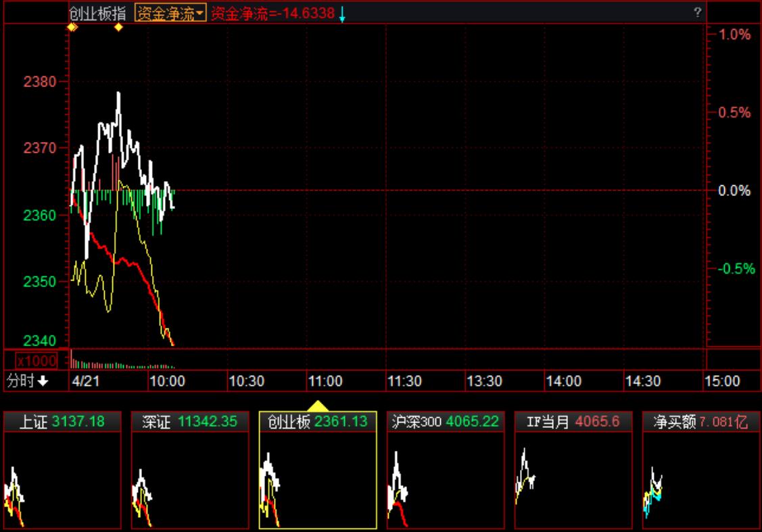Switch to the 沪深300 index tab

point(445,422)
